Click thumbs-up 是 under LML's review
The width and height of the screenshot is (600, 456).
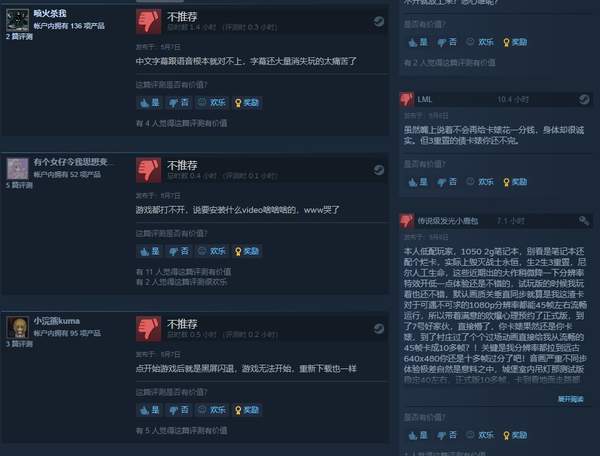tap(418, 182)
